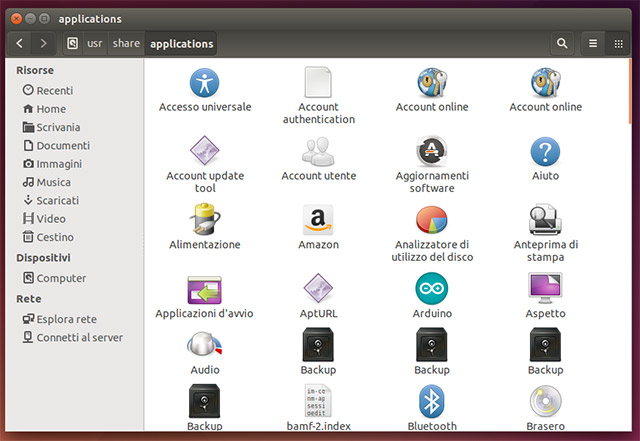Viewport: 640px width, 441px height.
Task: Select the Alimentazione battery icon
Action: [x=204, y=219]
